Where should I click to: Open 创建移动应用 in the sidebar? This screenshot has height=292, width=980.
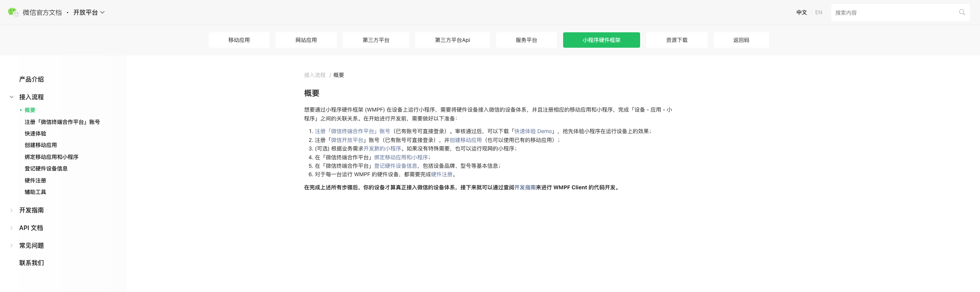pyautogui.click(x=41, y=145)
